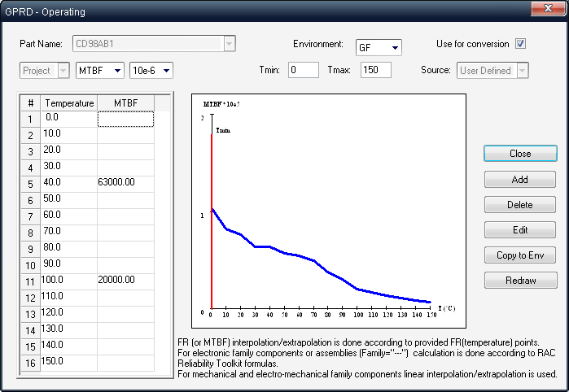Close the GPRD dialog with title bar X
This screenshot has height=392, width=569.
[543, 11]
